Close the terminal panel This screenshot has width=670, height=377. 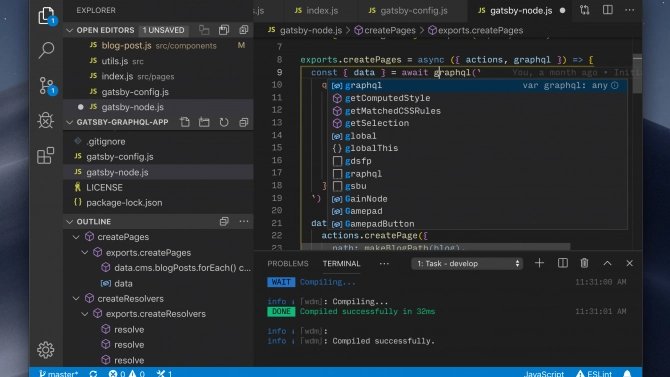coord(629,263)
